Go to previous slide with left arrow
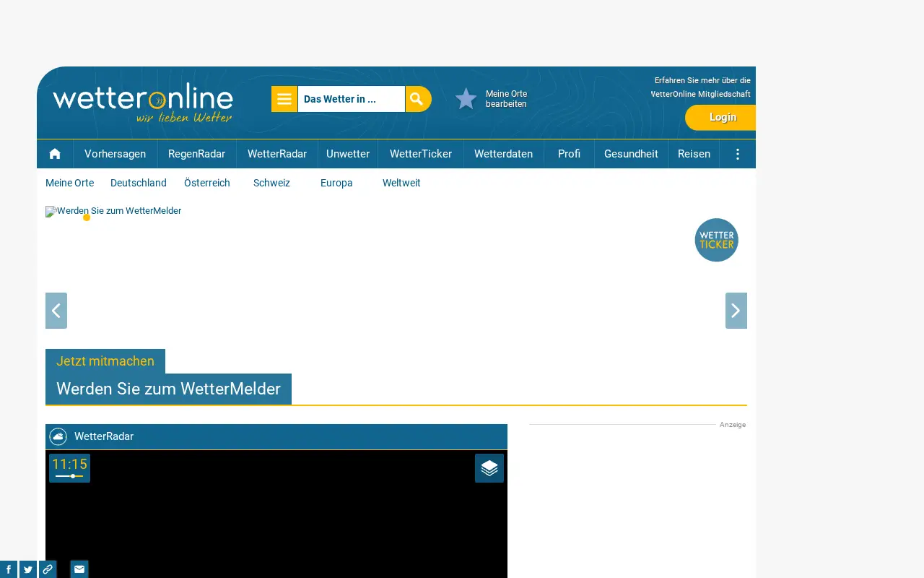The image size is (924, 578). coord(56,311)
